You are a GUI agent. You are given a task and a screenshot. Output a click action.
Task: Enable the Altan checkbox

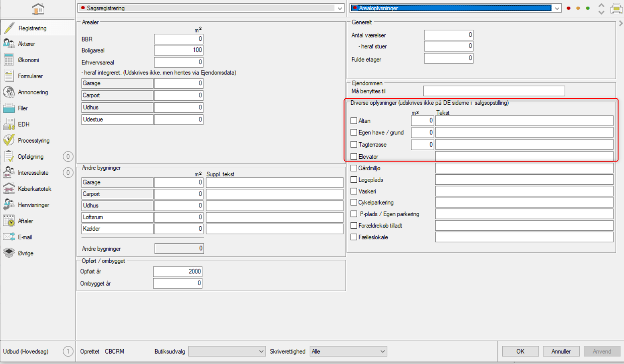pyautogui.click(x=354, y=121)
